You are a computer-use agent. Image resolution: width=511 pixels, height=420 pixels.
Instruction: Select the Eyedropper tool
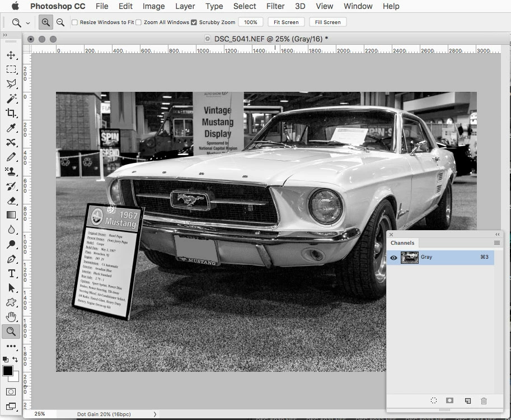(x=11, y=128)
